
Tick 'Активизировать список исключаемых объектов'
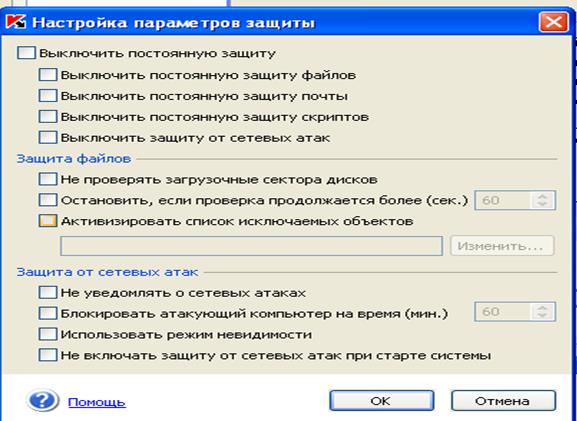pyautogui.click(x=48, y=221)
